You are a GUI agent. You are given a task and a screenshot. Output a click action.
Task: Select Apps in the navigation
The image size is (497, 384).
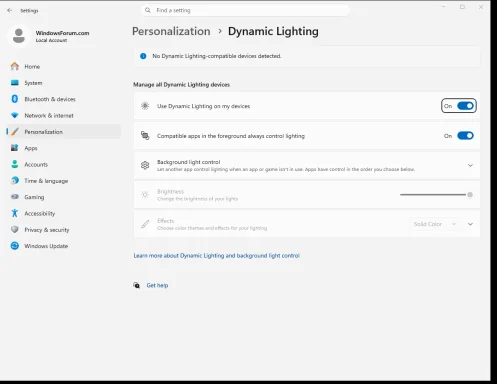[x=63, y=148]
